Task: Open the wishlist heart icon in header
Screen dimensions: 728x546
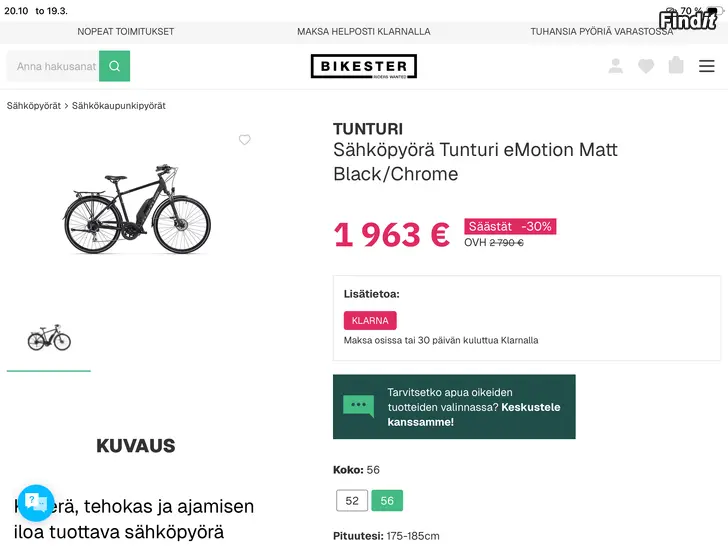Action: pyautogui.click(x=646, y=66)
